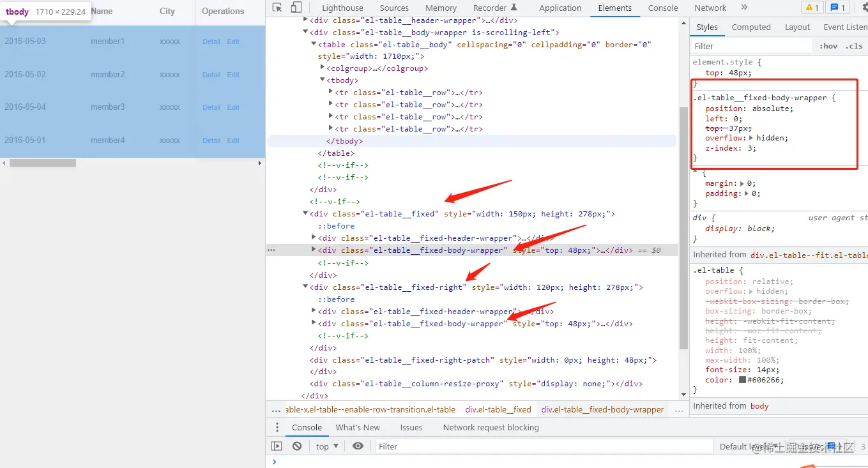Toggle the :hov element state option
This screenshot has width=868, height=468.
point(828,46)
